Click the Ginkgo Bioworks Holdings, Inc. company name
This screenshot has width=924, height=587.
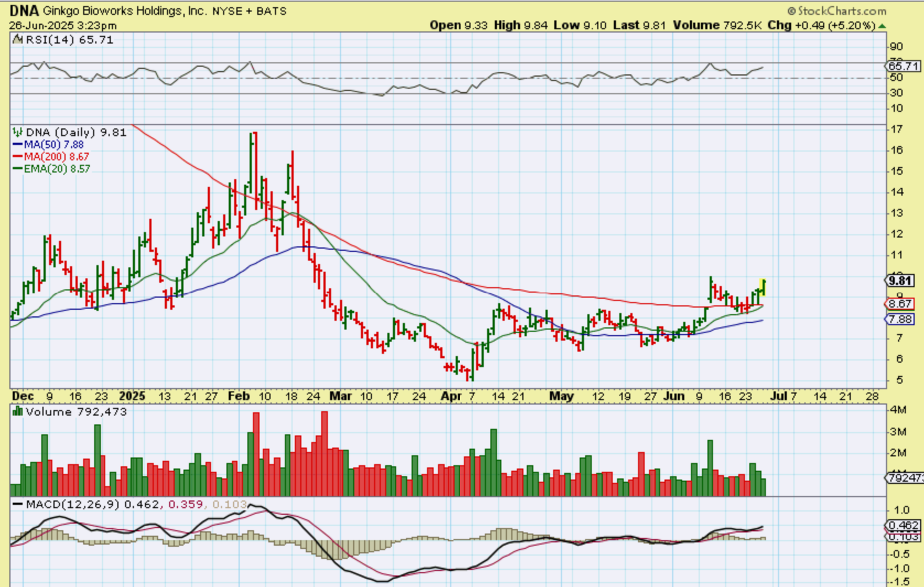(x=125, y=11)
